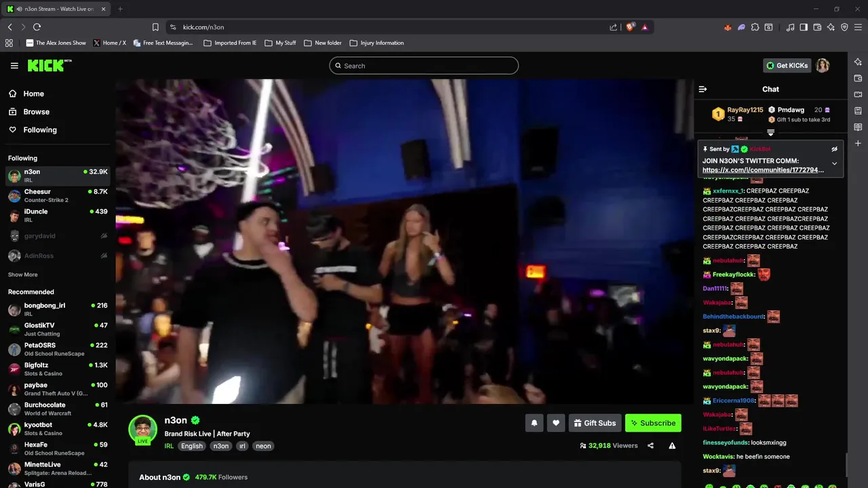Image resolution: width=868 pixels, height=488 pixels.
Task: Open Cheesur channel in Following list
Action: [x=58, y=196]
